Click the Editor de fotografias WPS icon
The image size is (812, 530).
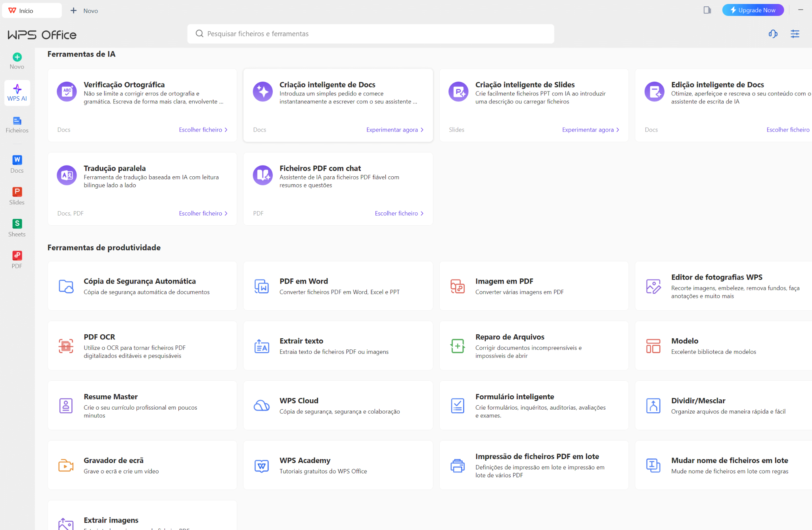(x=653, y=286)
